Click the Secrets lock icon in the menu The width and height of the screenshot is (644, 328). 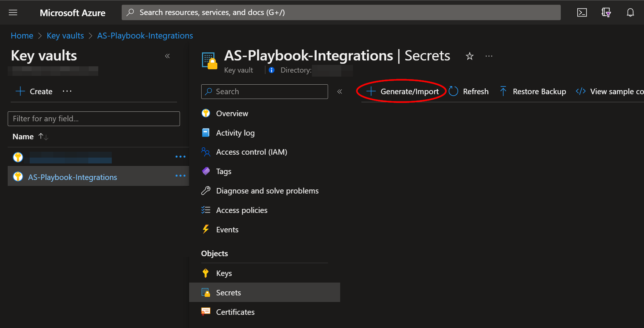pyautogui.click(x=206, y=292)
